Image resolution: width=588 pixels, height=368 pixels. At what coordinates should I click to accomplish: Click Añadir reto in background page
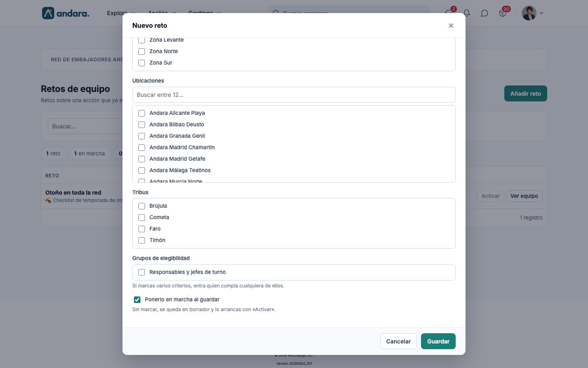click(x=526, y=94)
